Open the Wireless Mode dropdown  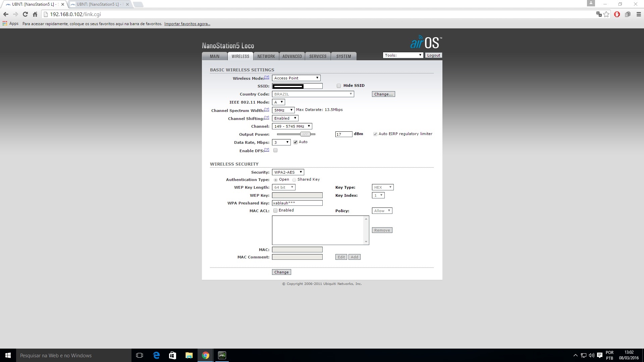(296, 78)
